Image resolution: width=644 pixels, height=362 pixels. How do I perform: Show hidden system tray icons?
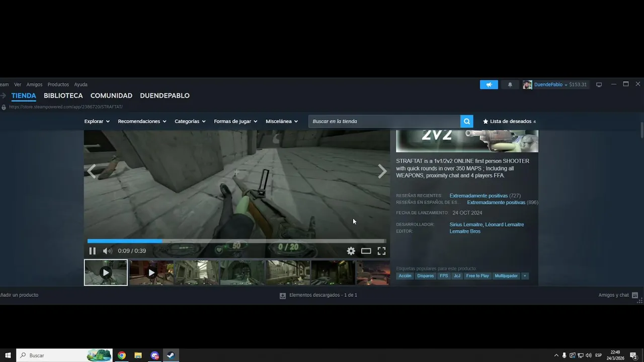click(x=556, y=355)
